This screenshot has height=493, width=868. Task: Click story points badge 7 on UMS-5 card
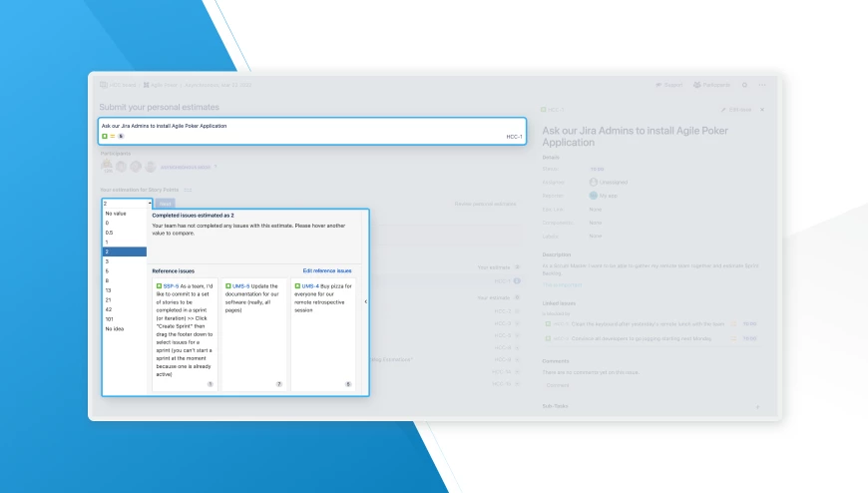coord(279,384)
